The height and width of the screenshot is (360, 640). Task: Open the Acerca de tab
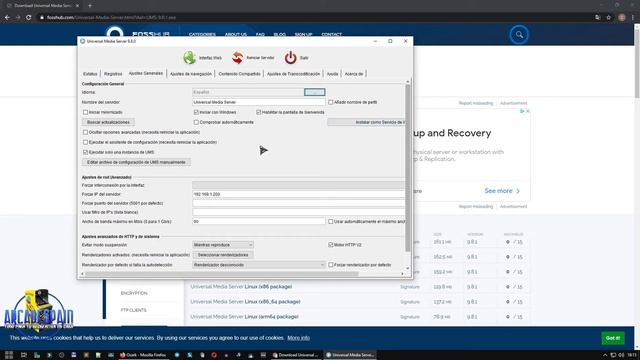[x=354, y=74]
